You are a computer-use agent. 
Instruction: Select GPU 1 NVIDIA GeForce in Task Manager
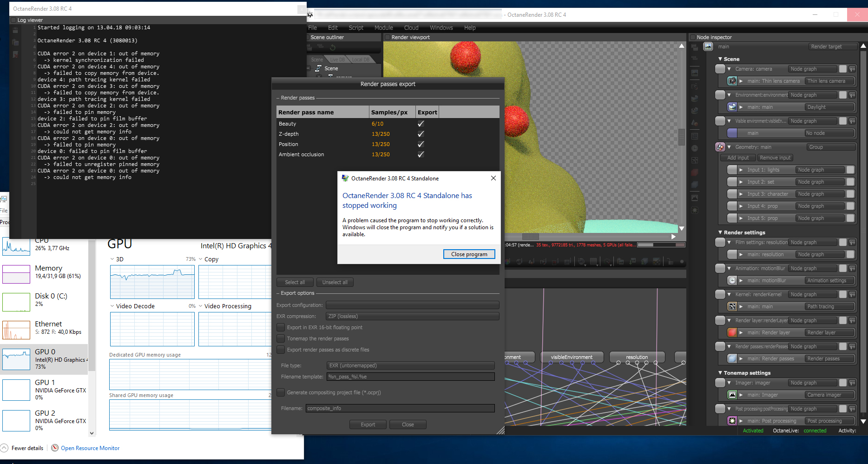pyautogui.click(x=45, y=390)
